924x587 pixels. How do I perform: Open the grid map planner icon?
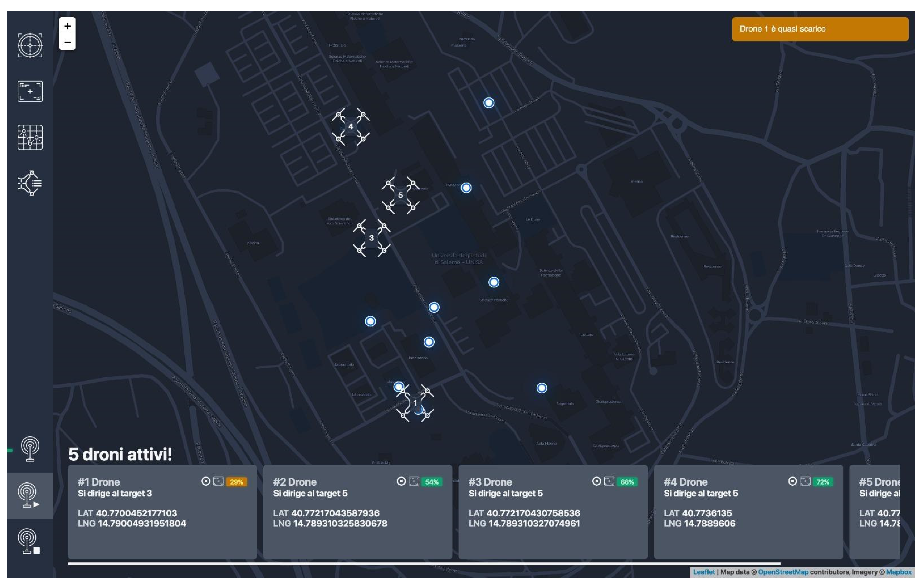(30, 137)
